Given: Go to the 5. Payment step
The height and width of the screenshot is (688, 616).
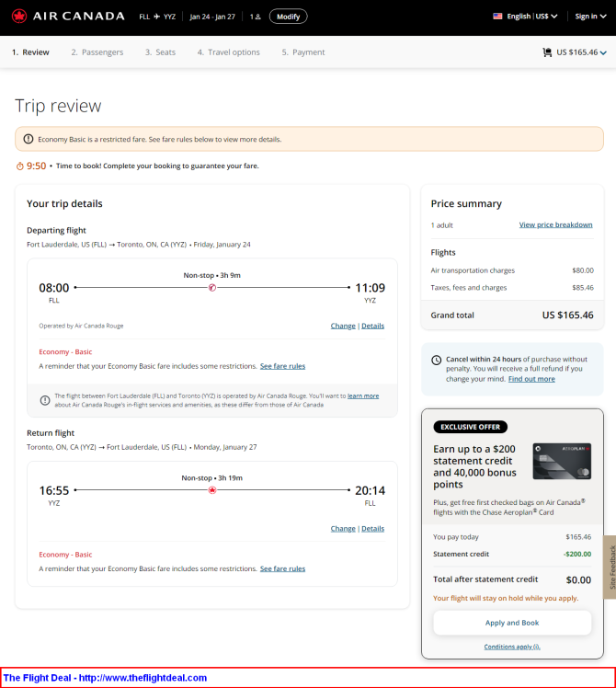Looking at the screenshot, I should [303, 52].
